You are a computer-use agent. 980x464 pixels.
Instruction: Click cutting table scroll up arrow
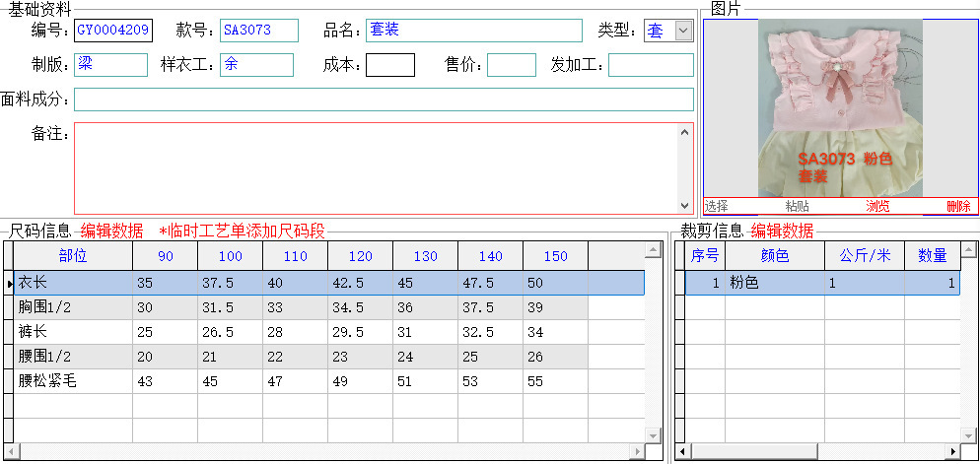tap(969, 250)
